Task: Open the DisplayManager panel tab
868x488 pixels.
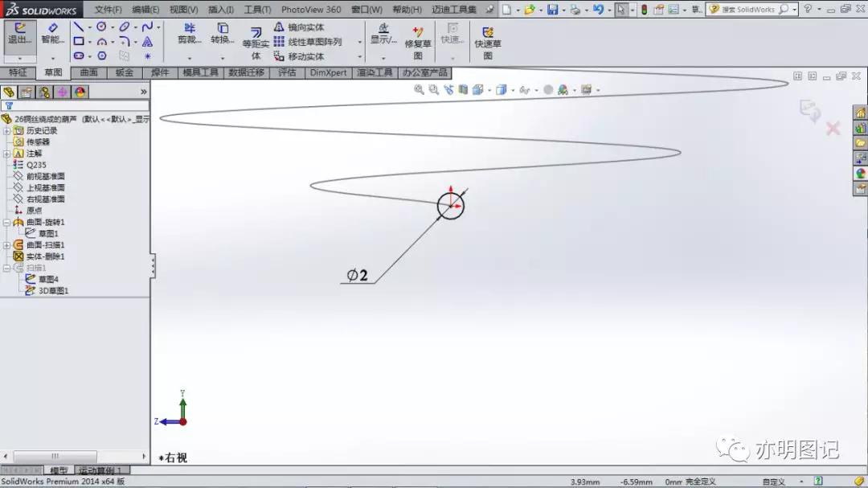Action: 80,92
